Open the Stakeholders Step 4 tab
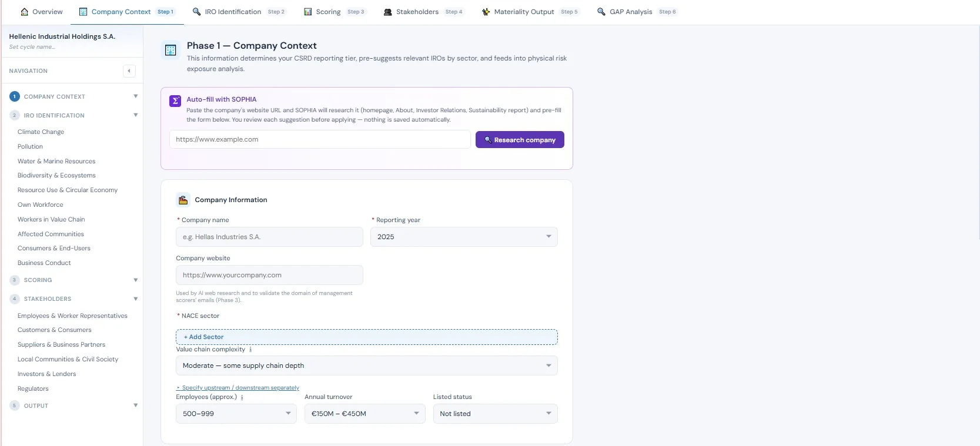The height and width of the screenshot is (446, 980). (x=423, y=12)
